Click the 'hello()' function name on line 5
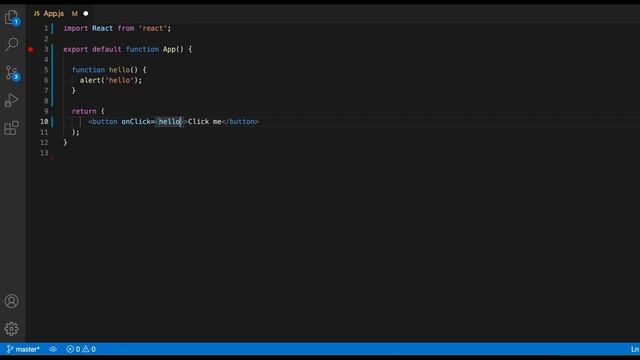 [x=123, y=70]
